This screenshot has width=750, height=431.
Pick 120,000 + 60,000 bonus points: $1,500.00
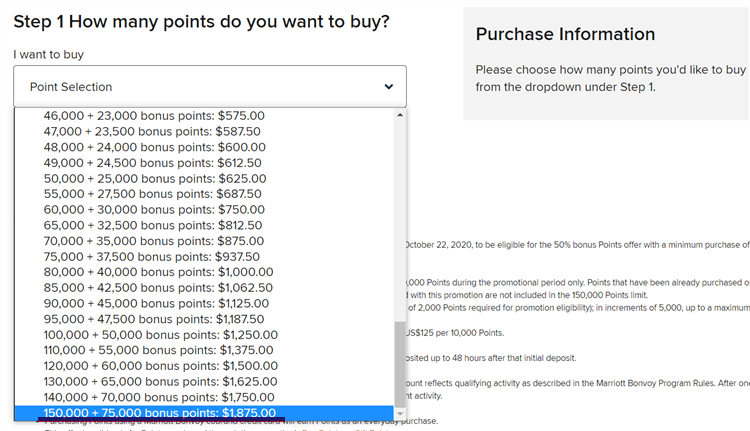(160, 366)
